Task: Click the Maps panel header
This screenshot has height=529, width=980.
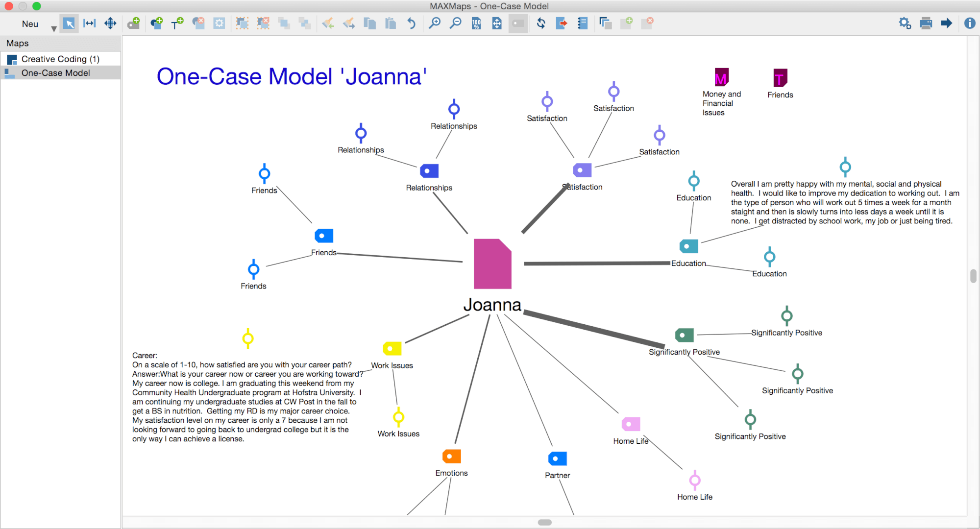Action: point(60,43)
